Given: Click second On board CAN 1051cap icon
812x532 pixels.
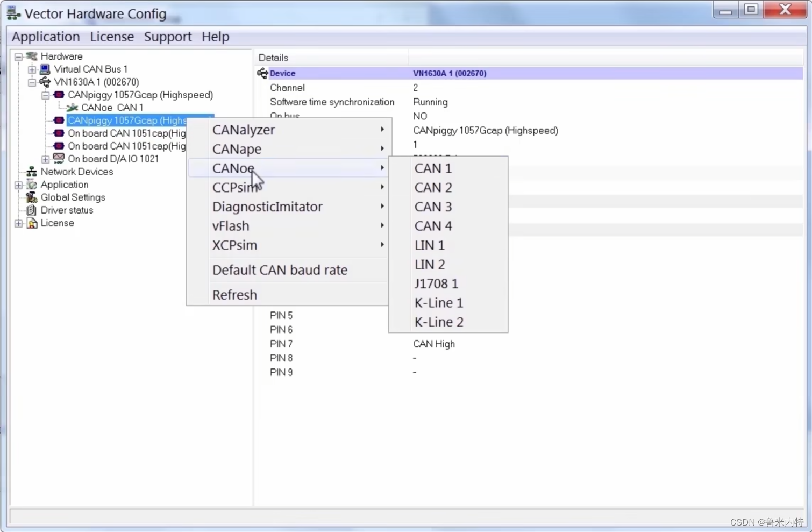Looking at the screenshot, I should (x=59, y=146).
